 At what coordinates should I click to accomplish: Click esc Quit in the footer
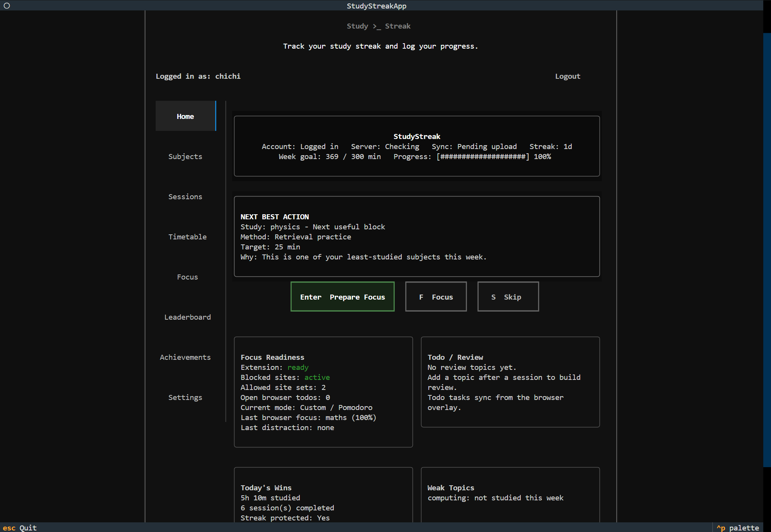[20, 527]
